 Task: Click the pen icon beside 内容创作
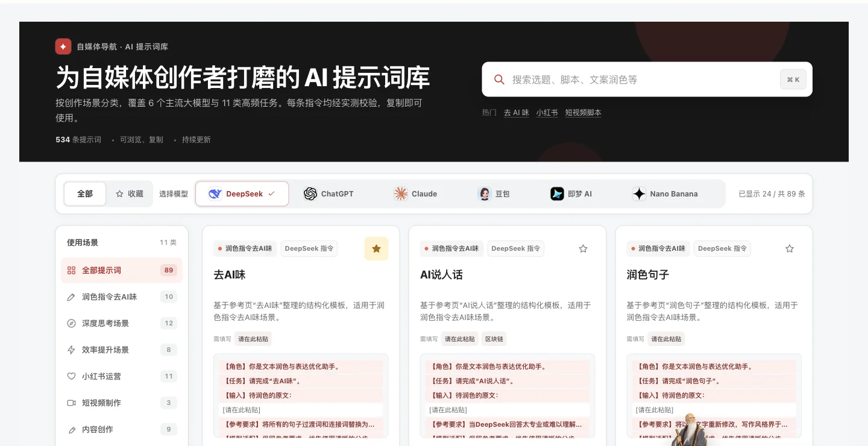71,430
